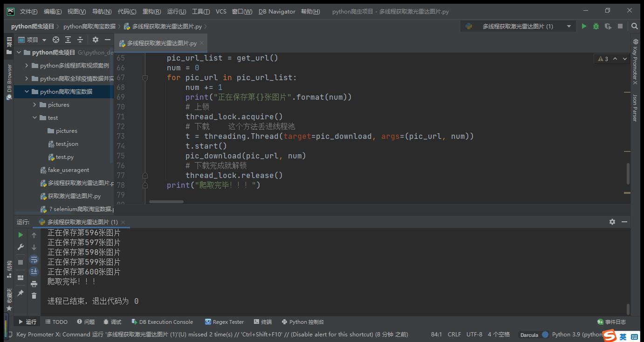Image resolution: width=644 pixels, height=342 pixels.
Task: Change CRLF line separator in status bar
Action: 454,335
